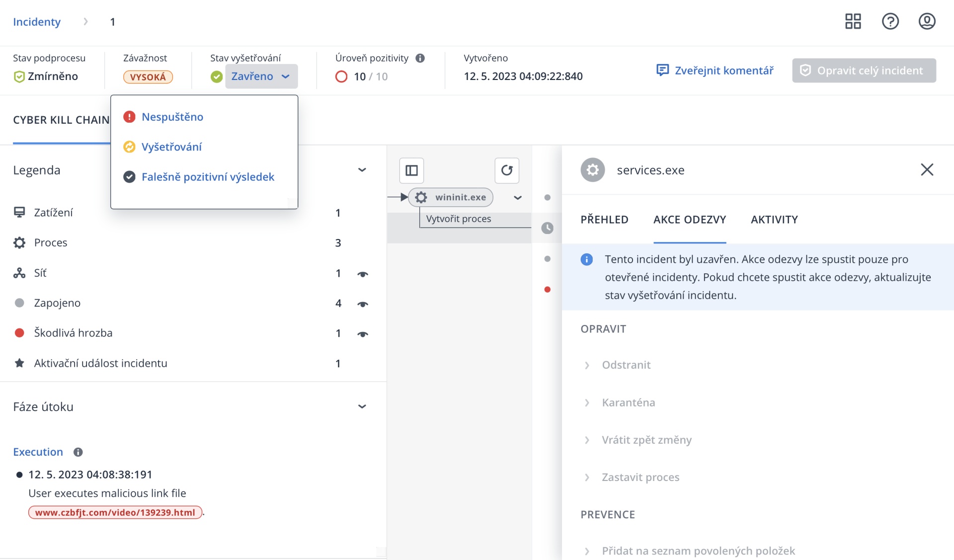Switch to the PŘEHLED tab
Viewport: 954px width, 560px height.
point(605,220)
